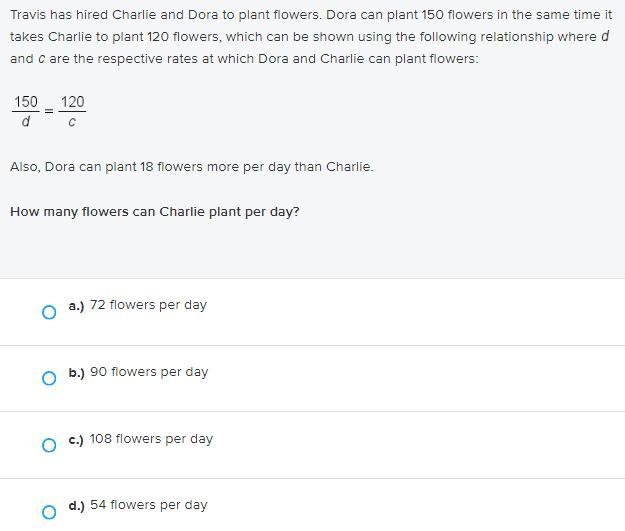Click the equals sign between the fractions
This screenshot has height=531, width=625.
click(x=49, y=111)
